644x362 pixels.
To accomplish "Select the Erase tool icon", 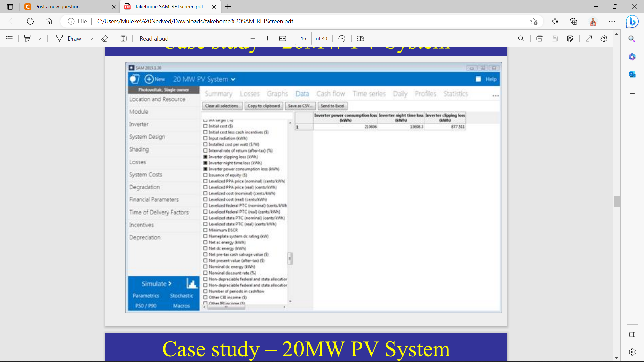I will (x=104, y=39).
